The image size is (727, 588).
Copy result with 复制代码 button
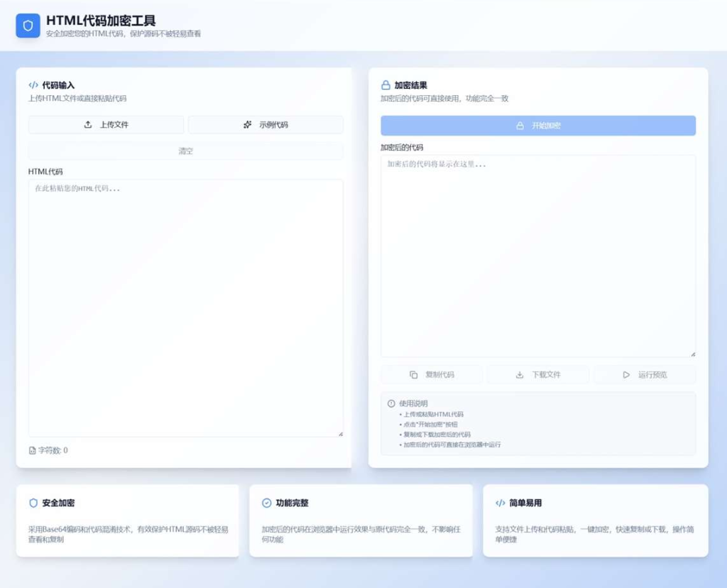coord(432,375)
